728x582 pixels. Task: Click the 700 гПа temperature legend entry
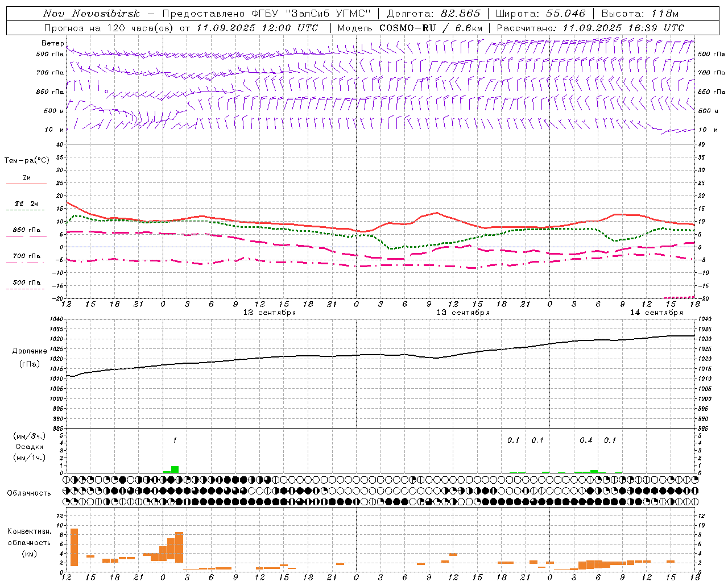(x=27, y=256)
